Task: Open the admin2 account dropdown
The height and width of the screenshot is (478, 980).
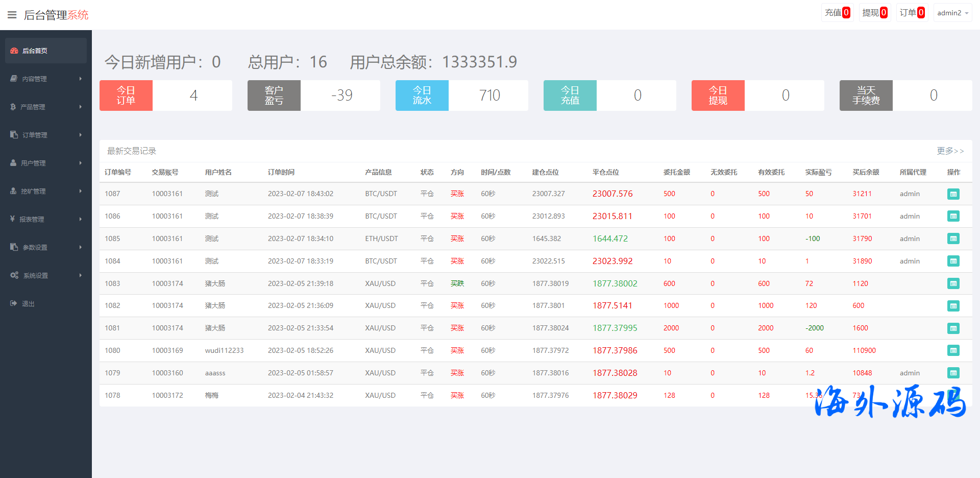Action: coord(952,13)
